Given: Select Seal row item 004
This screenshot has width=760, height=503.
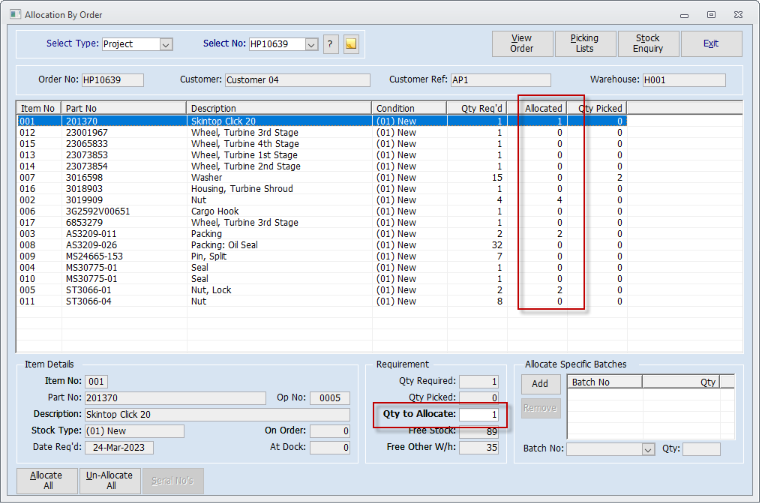Looking at the screenshot, I should (322, 267).
